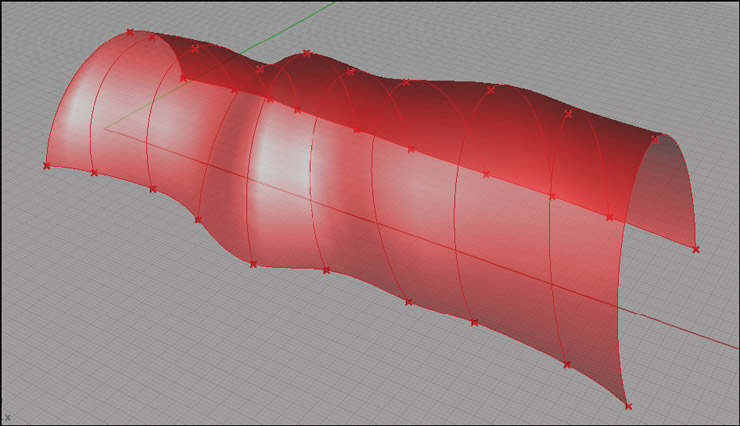This screenshot has height=426, width=740.
Task: Click the bottom-right corner point of the surface
Action: click(628, 406)
